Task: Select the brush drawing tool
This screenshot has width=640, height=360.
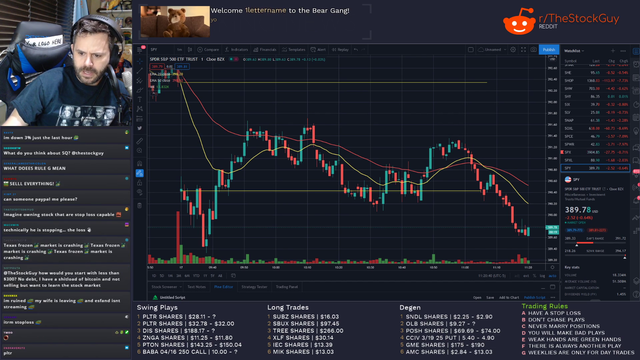Action: coord(140,91)
